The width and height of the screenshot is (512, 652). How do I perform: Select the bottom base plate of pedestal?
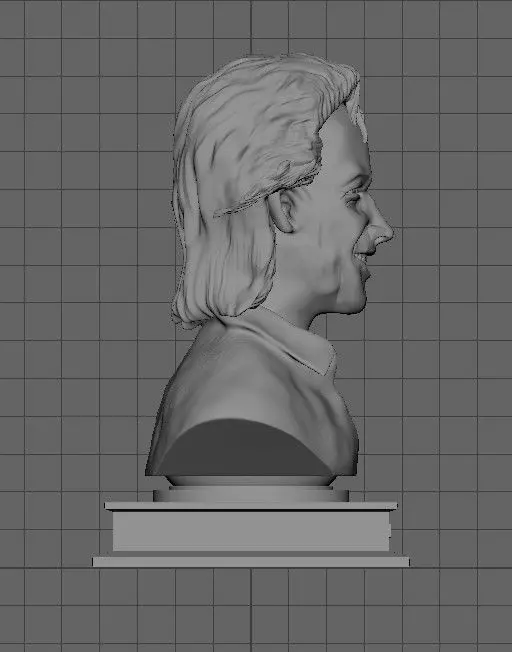[251, 562]
